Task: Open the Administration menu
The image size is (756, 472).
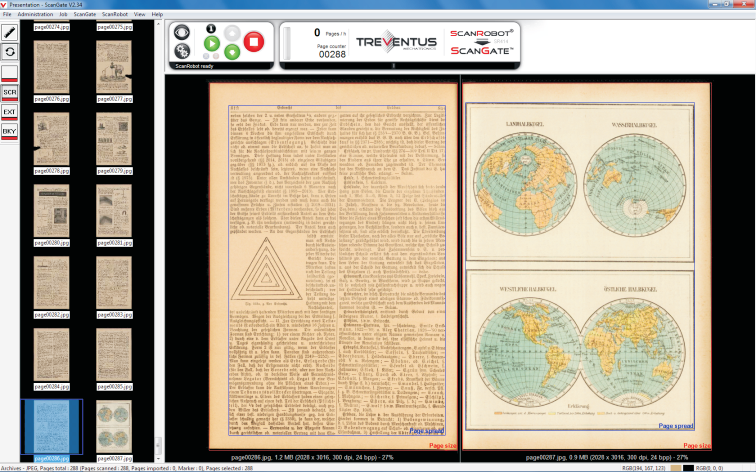Action: click(x=36, y=15)
